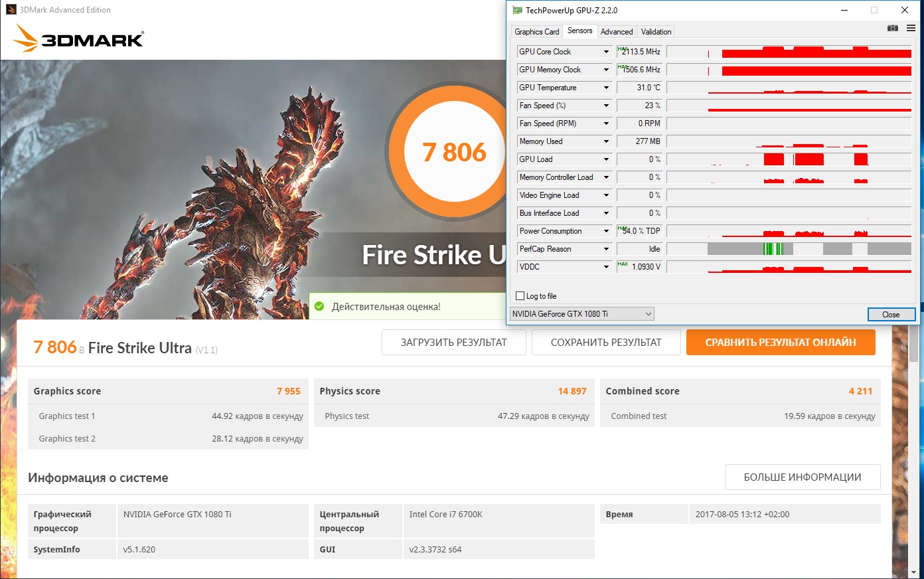924x579 pixels.
Task: Click the Graphics test 2 row
Action: click(169, 439)
